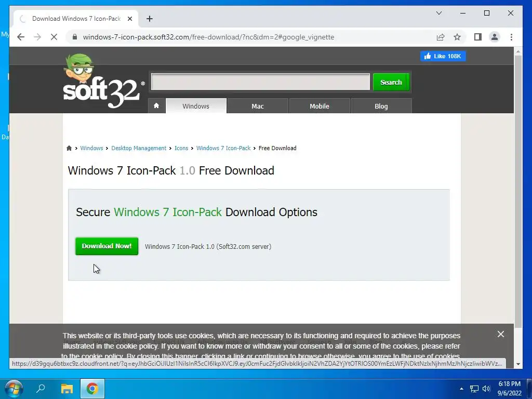Open a new tab with the plus button
532x399 pixels.
click(150, 19)
